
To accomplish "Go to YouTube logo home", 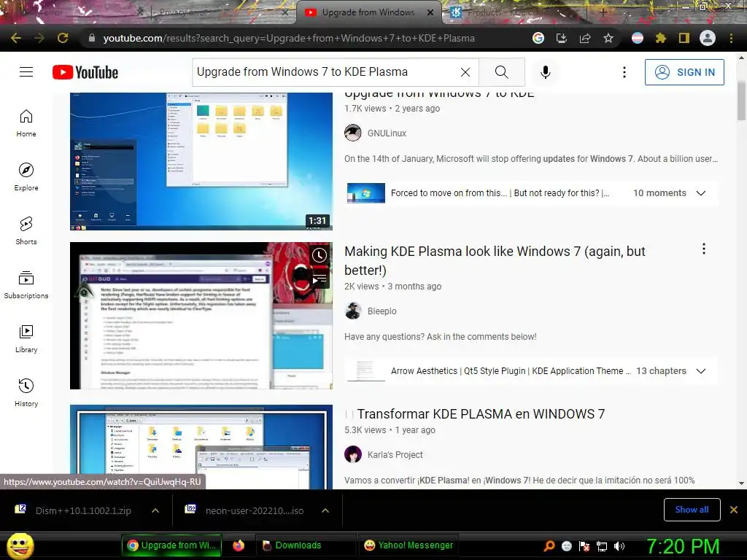I will [x=85, y=72].
